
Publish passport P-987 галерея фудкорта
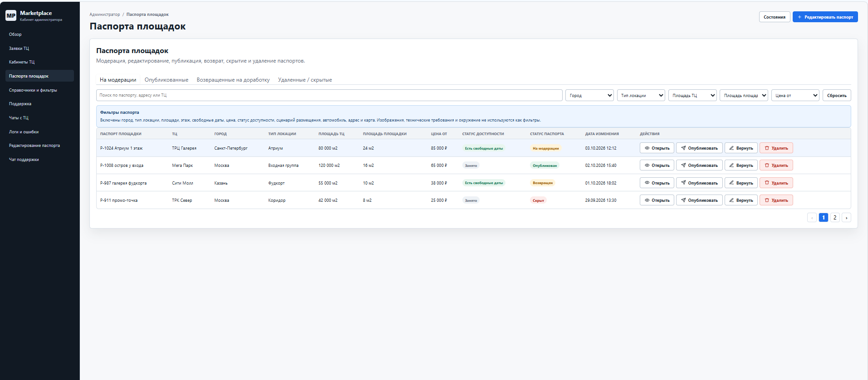[699, 183]
